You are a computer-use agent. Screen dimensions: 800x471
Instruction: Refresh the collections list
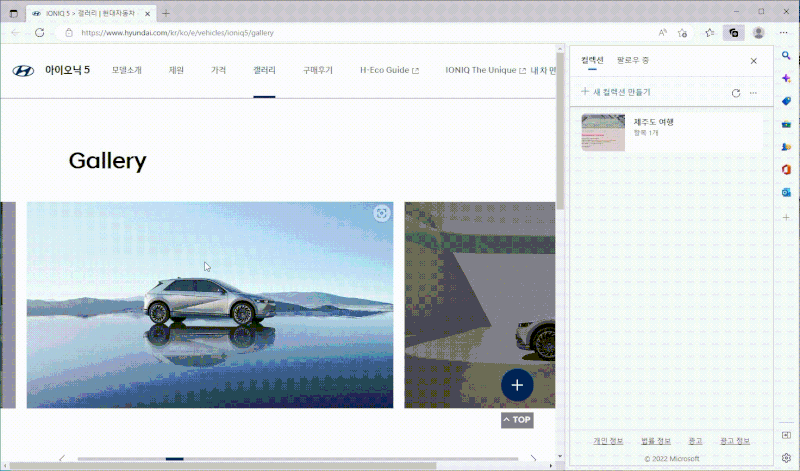click(736, 93)
